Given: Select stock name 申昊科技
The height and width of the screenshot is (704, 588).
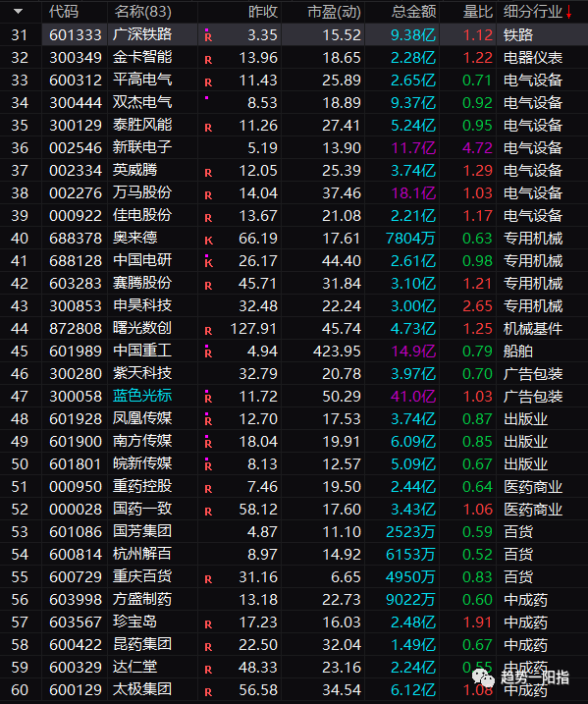Looking at the screenshot, I should (x=142, y=305).
